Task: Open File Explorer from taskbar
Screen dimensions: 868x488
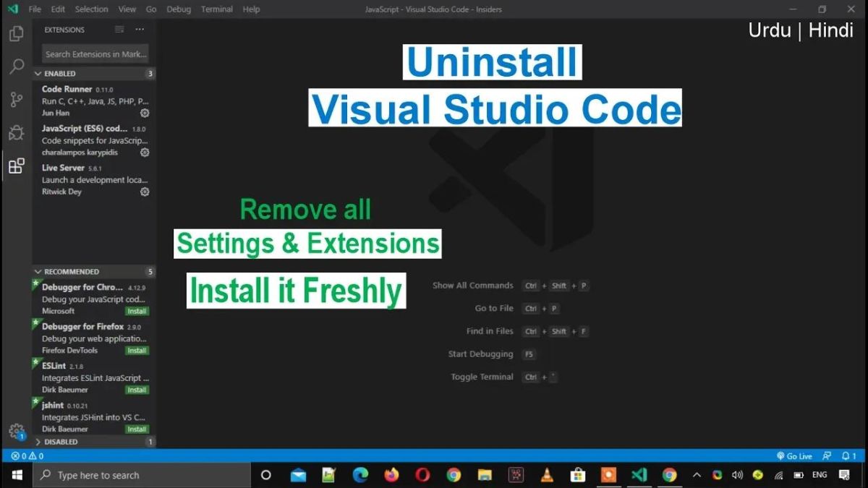Action: click(485, 475)
